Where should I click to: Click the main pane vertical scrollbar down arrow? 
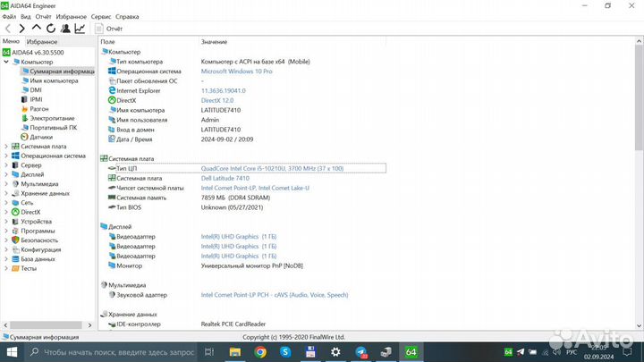click(639, 325)
